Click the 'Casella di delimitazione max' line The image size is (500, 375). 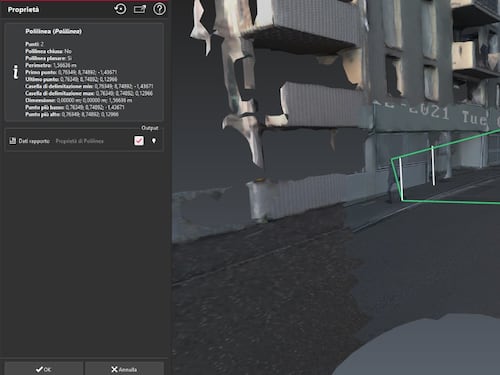coord(89,93)
